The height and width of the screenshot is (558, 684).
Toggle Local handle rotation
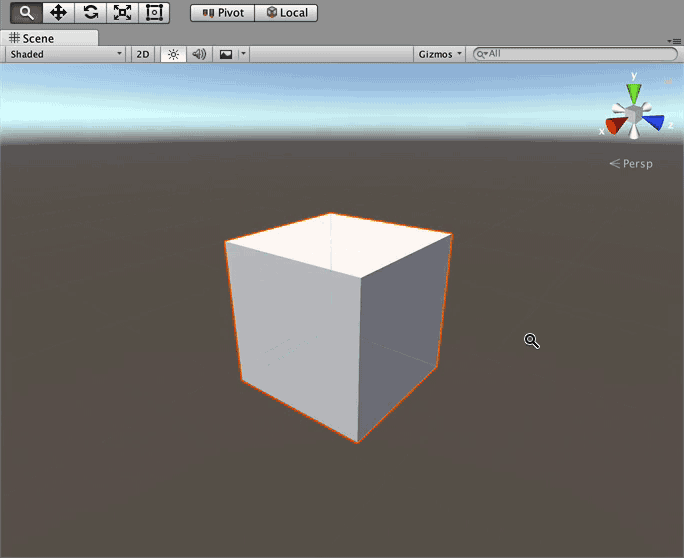coord(286,13)
